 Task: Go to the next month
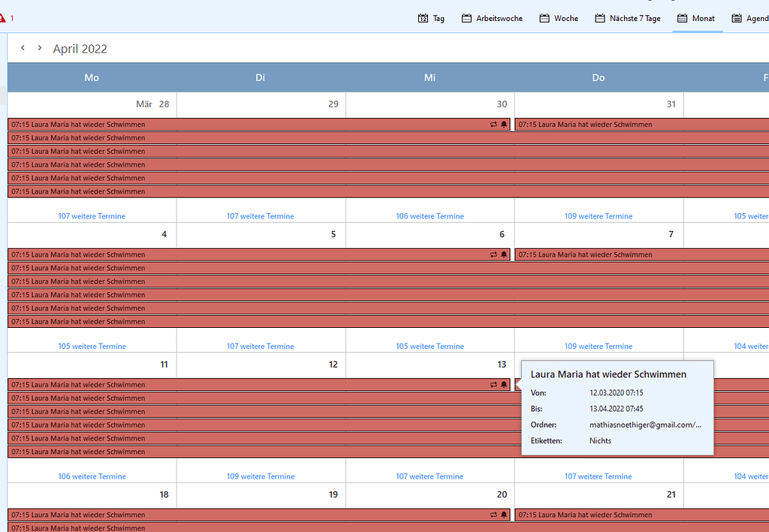[40, 48]
